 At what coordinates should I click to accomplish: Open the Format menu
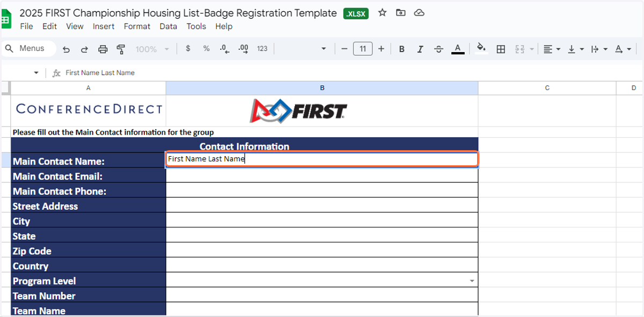coord(137,26)
